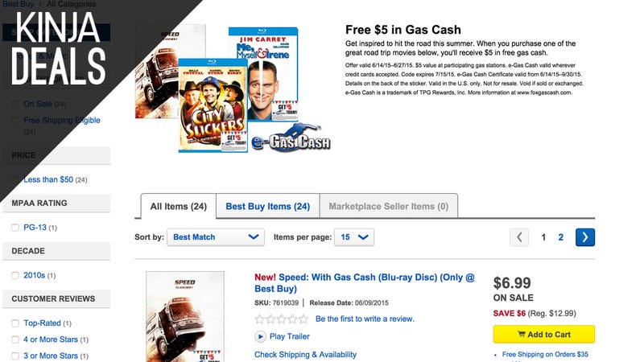
Task: Click the e-Gas Cash logo
Action: (291, 138)
